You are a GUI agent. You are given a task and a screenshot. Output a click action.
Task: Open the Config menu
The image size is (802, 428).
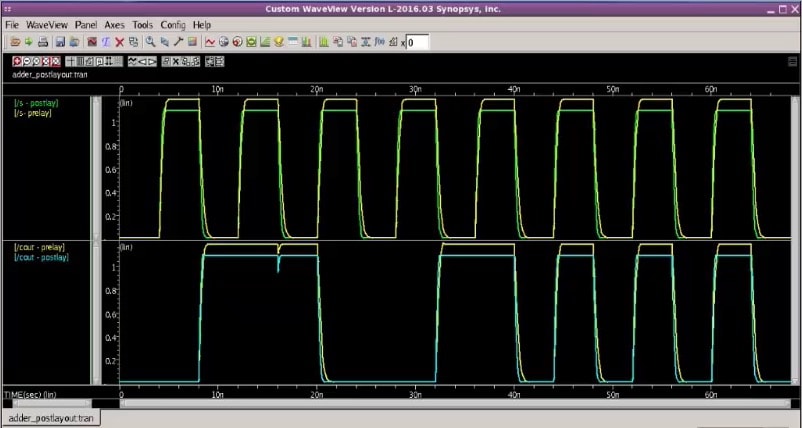coord(175,24)
